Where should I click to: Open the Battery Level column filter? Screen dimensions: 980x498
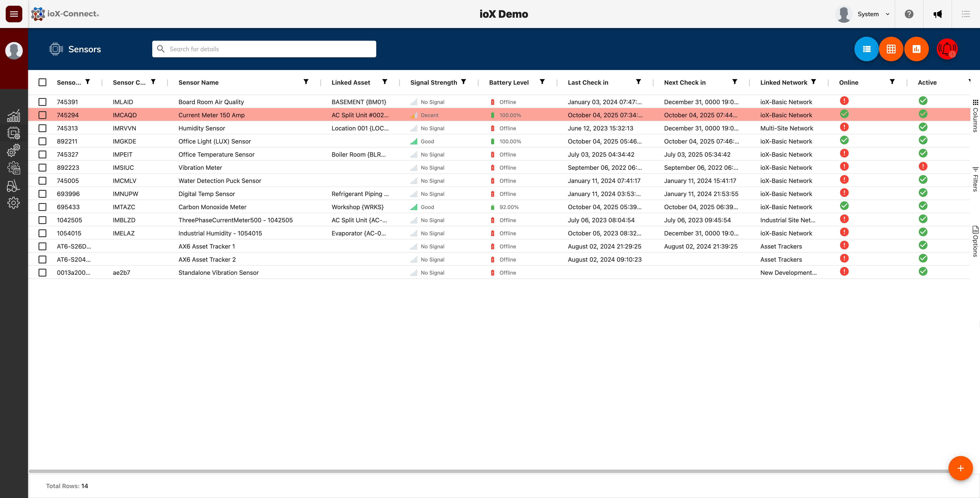click(x=542, y=82)
